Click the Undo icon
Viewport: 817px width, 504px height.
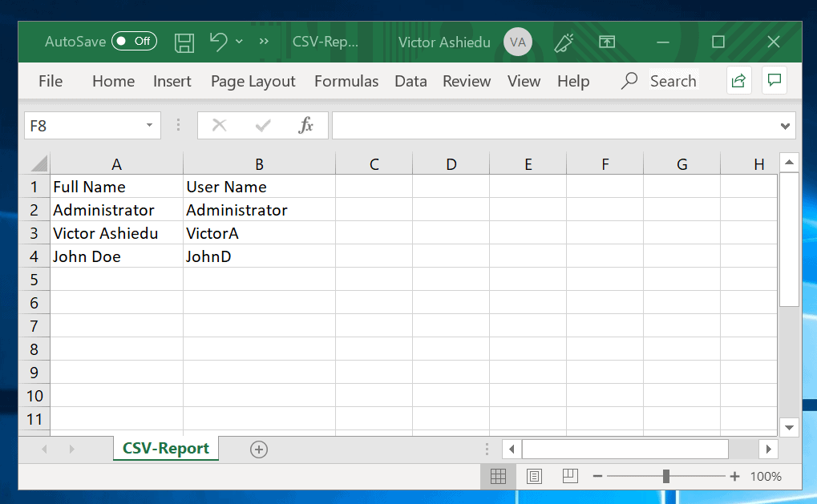point(216,41)
